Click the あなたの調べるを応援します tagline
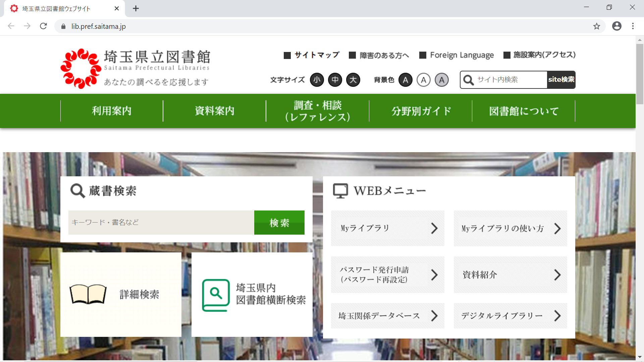 (156, 82)
